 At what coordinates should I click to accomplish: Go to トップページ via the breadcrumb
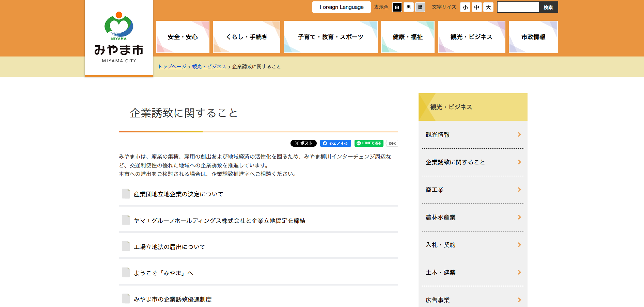[172, 66]
